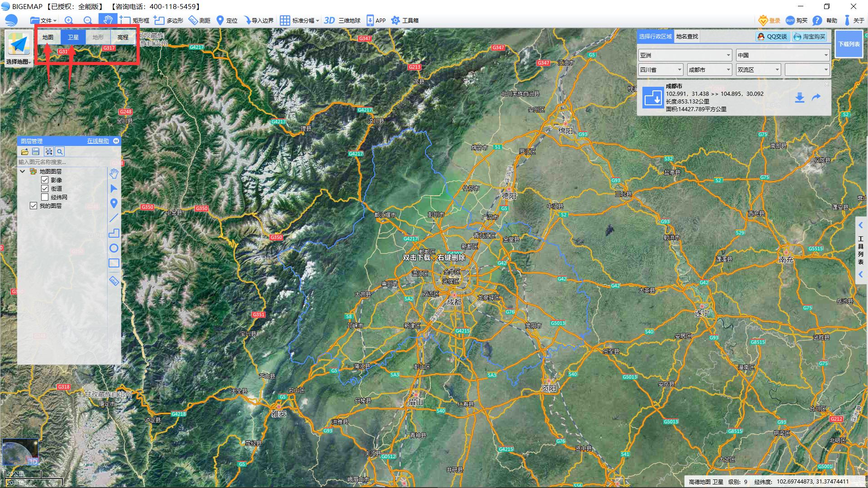Open the 四川省 province dropdown
The image size is (868, 488).
[660, 70]
